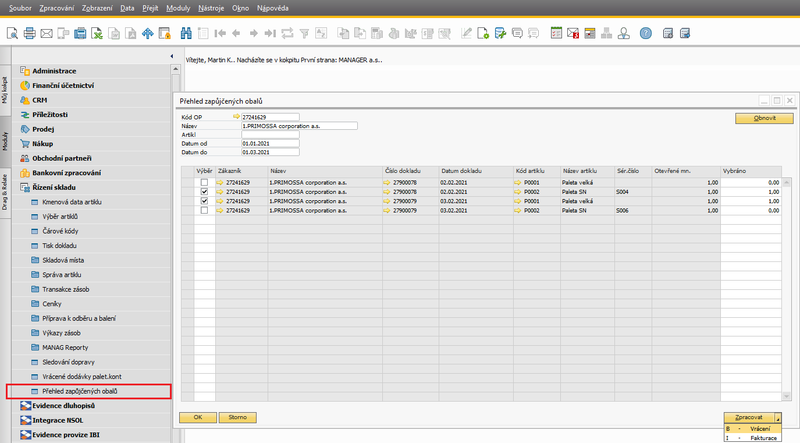Open Help with the blue question mark icon

646,34
